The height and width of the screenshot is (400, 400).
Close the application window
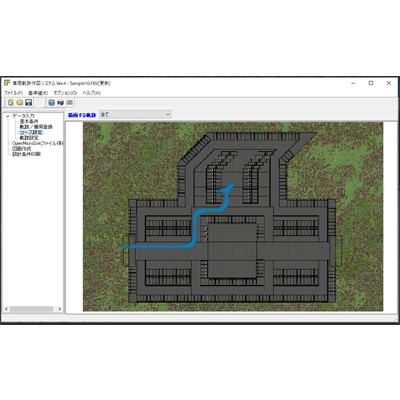point(389,83)
